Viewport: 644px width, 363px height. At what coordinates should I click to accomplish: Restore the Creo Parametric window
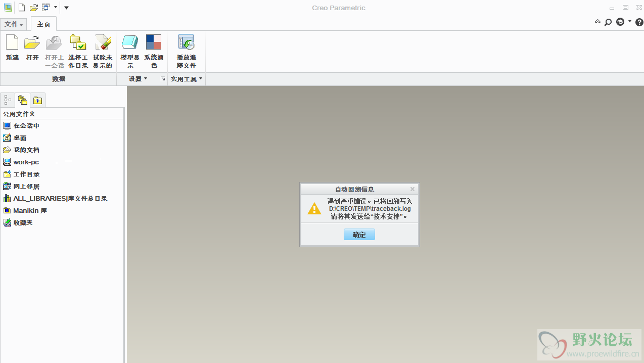pos(625,8)
